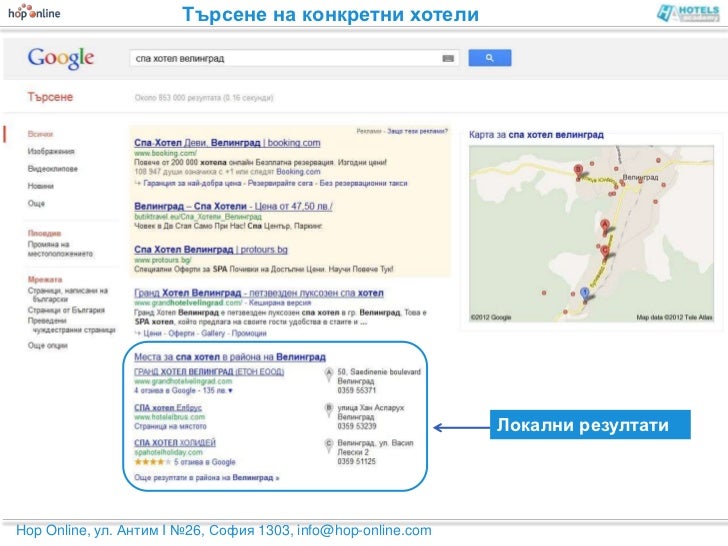Open Гранд Хотел Велинград organic result
Screen dimensions: 728x546
tap(259, 293)
